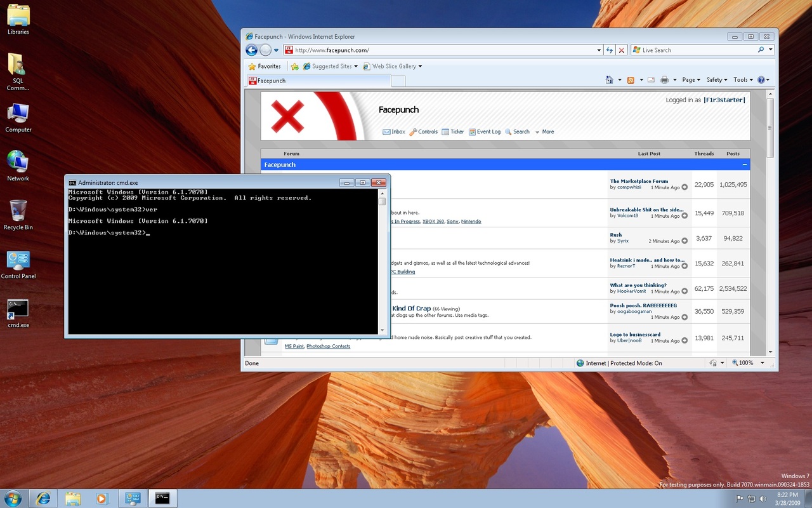Open the Read Mail envelope icon

pyautogui.click(x=651, y=80)
